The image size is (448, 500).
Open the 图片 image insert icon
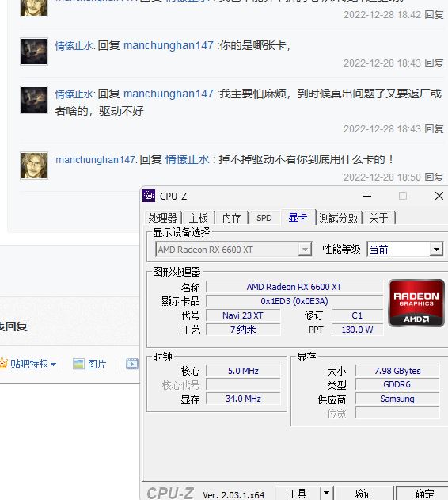coord(78,364)
